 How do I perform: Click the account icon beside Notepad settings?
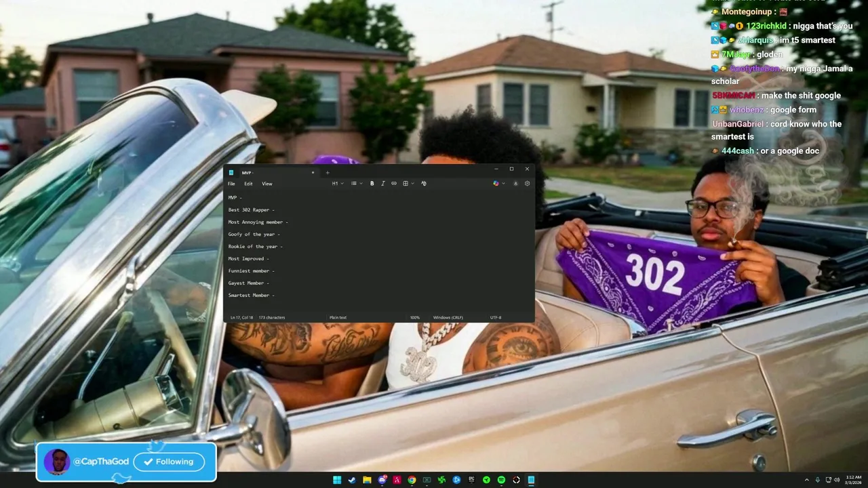point(515,183)
